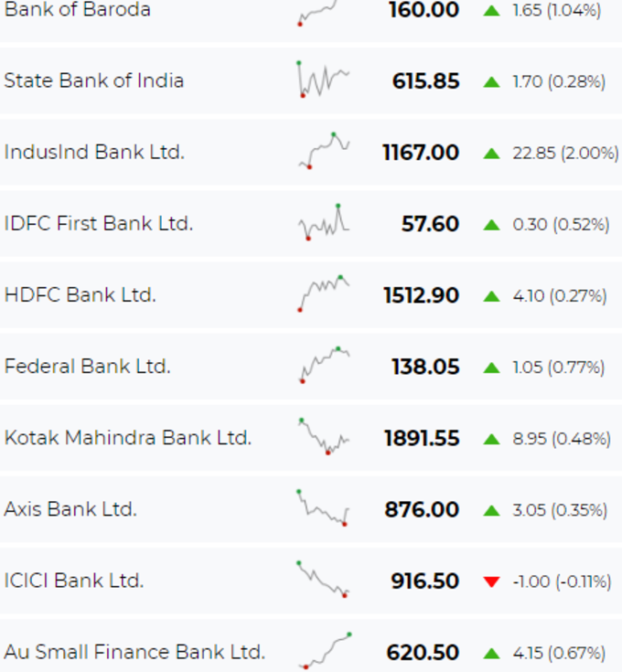
Task: Open the HDFC Bank mini price chart
Action: tap(324, 293)
